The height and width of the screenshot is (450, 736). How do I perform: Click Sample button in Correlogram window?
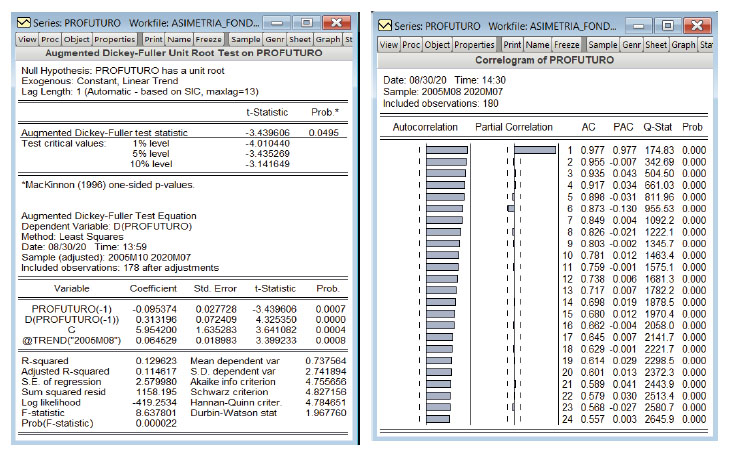[x=603, y=45]
